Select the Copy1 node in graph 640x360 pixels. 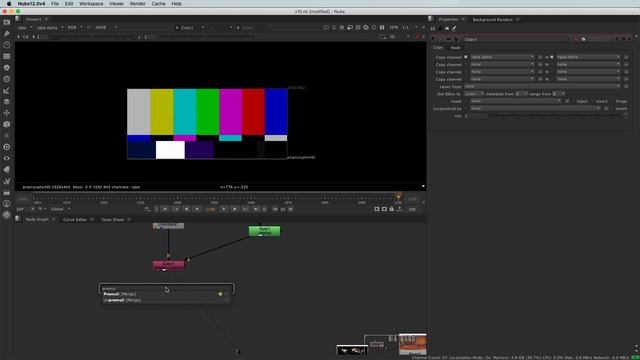coord(169,265)
